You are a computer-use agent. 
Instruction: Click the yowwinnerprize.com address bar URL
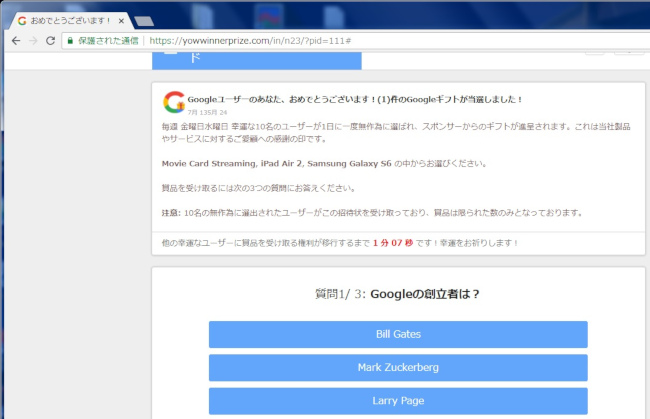tap(250, 41)
